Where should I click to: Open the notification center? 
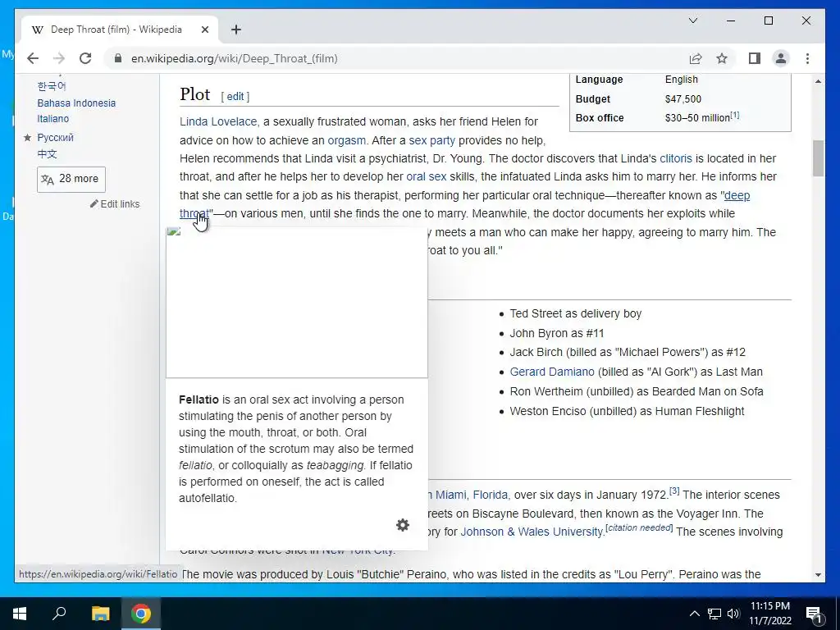click(814, 614)
